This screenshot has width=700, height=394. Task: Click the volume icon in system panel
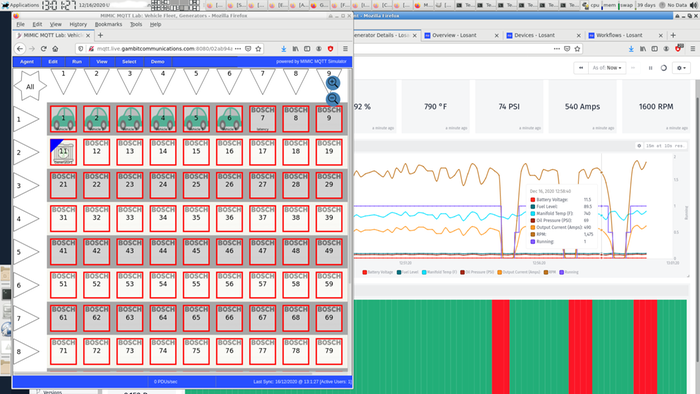(693, 5)
